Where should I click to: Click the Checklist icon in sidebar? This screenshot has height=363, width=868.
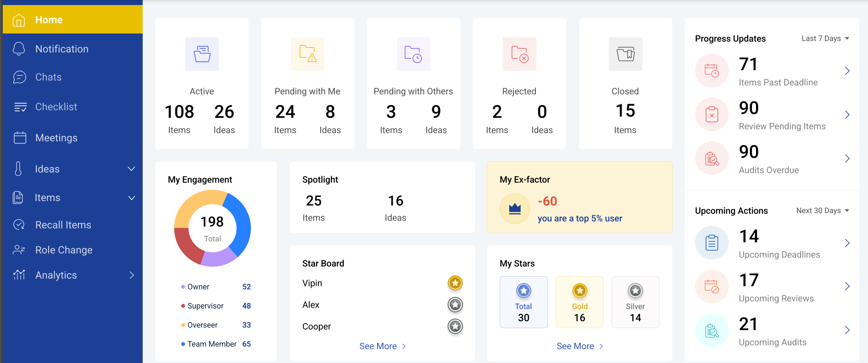[20, 107]
